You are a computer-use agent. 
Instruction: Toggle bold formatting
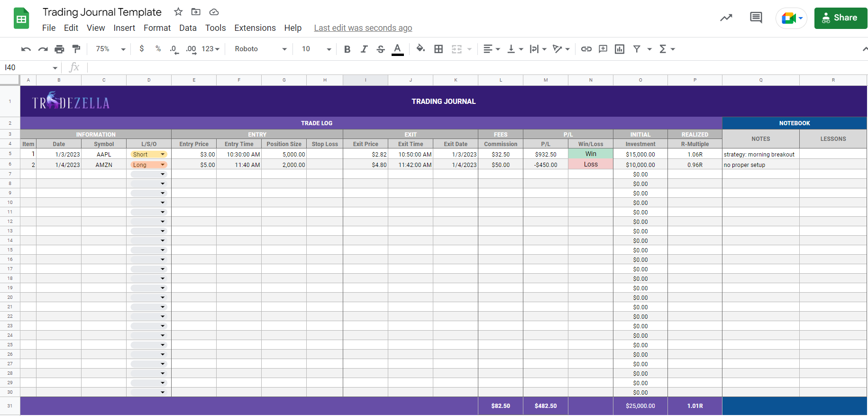click(x=347, y=49)
